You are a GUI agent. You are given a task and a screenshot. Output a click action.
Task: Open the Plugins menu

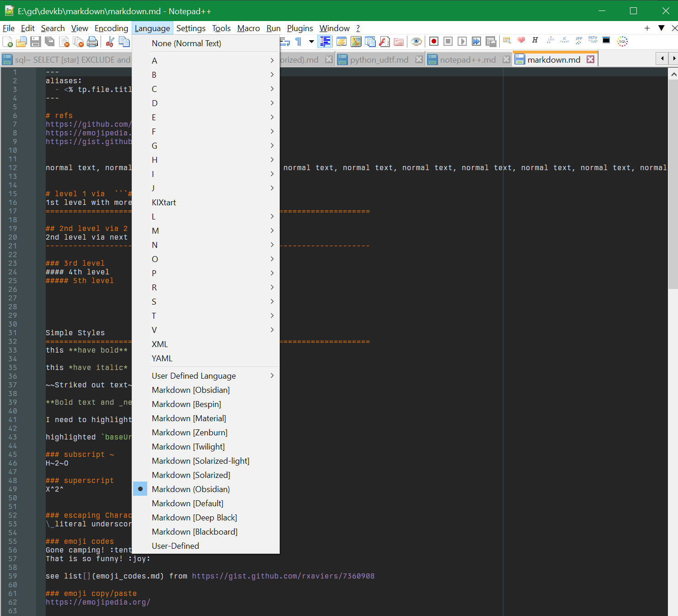pyautogui.click(x=300, y=28)
